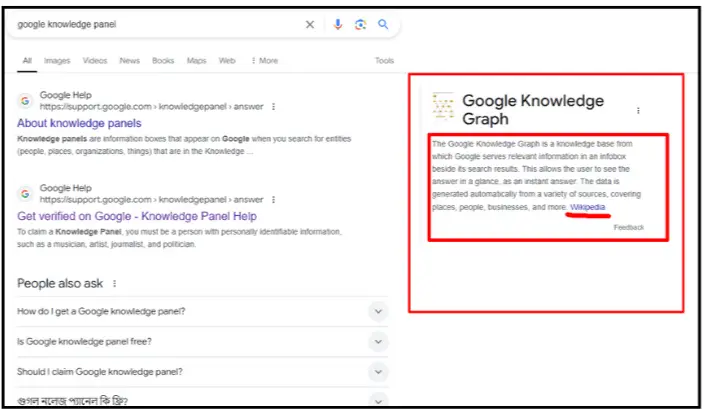Image resolution: width=705 pixels, height=409 pixels.
Task: Expand 'Is Google knowledge panel free?' question
Action: click(202, 342)
